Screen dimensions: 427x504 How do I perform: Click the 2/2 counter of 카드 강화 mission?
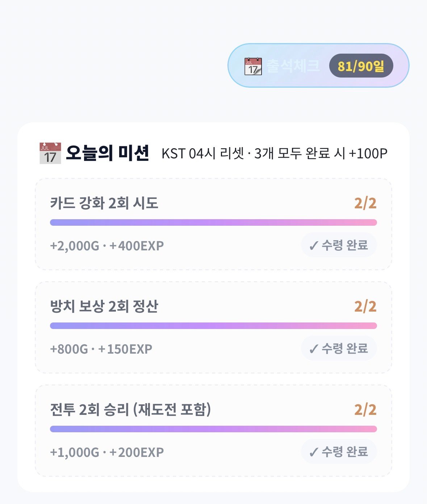(x=365, y=203)
